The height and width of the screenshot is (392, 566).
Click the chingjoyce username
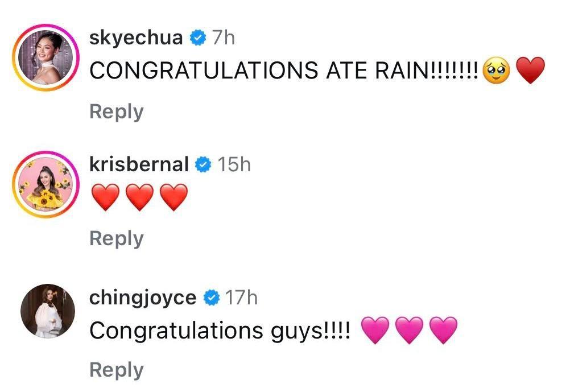(143, 297)
